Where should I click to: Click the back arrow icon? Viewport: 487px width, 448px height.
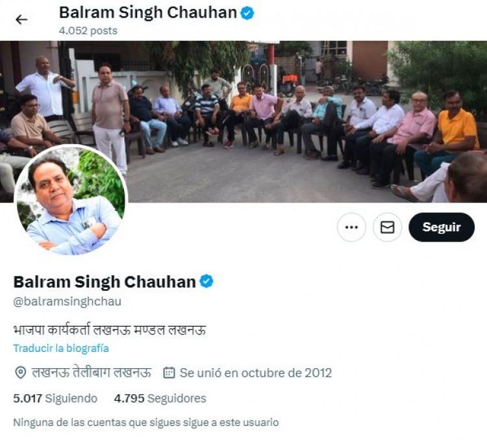click(21, 19)
